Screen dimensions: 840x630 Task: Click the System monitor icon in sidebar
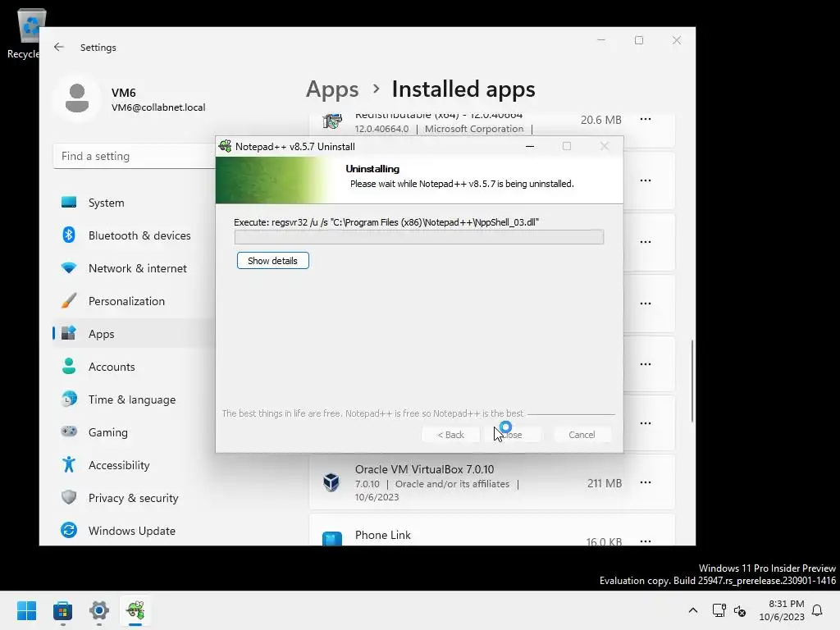(69, 203)
